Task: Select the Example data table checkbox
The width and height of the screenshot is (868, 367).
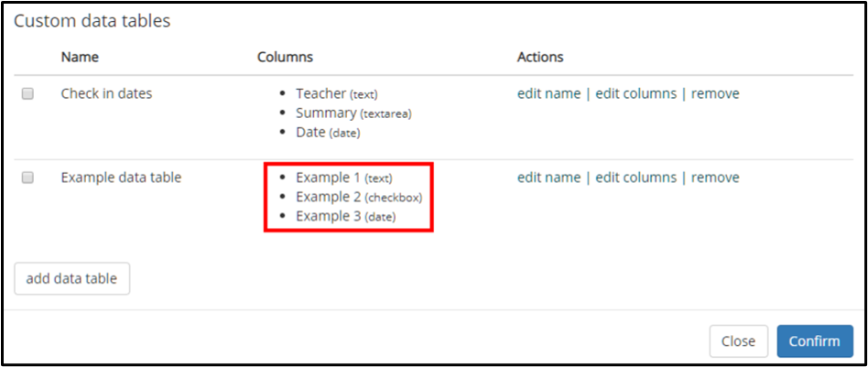Action: pos(27,178)
